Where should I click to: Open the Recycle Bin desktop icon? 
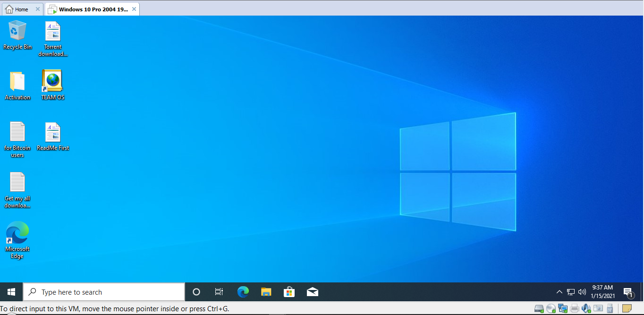[17, 35]
